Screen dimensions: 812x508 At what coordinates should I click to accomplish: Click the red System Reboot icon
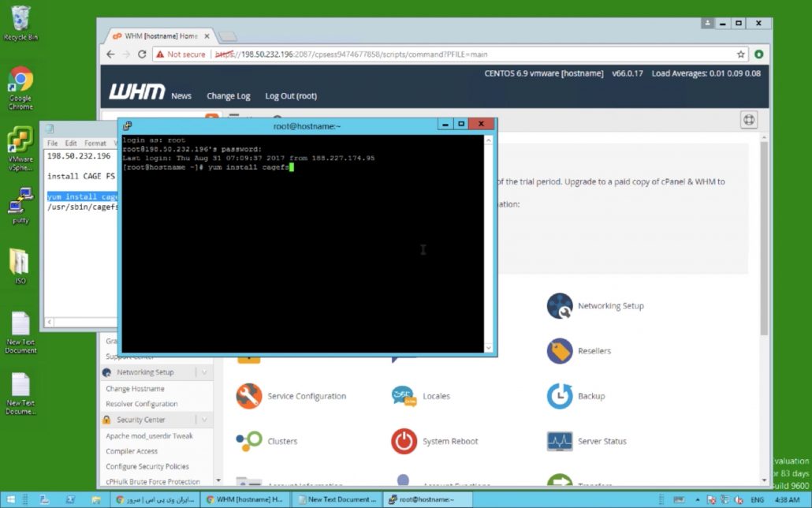coord(404,441)
